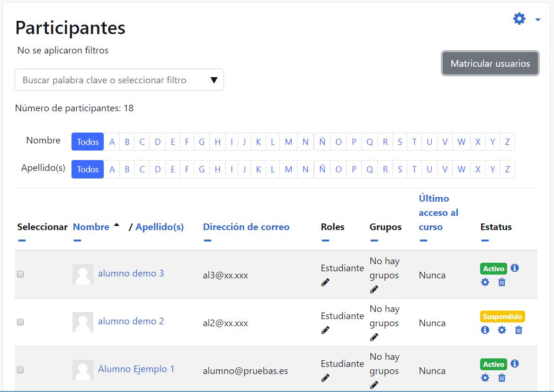Open alumno demo 2 profile link

pyautogui.click(x=131, y=321)
